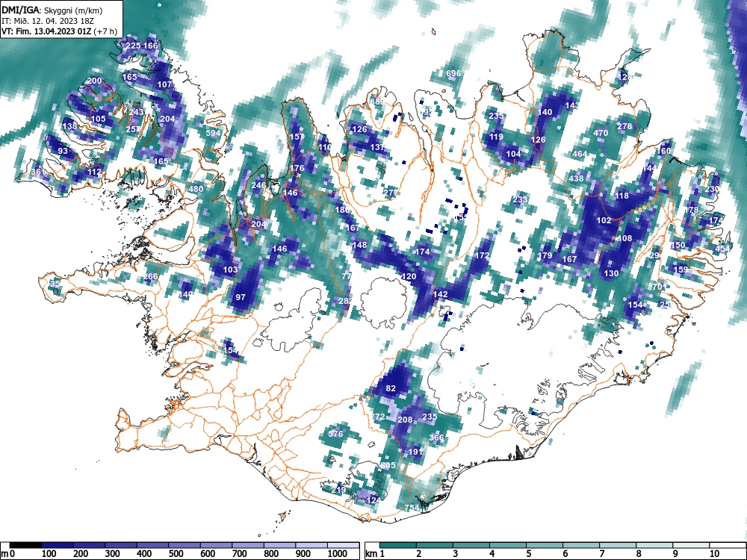Select the map value 243
The image size is (747, 560).
(x=136, y=112)
